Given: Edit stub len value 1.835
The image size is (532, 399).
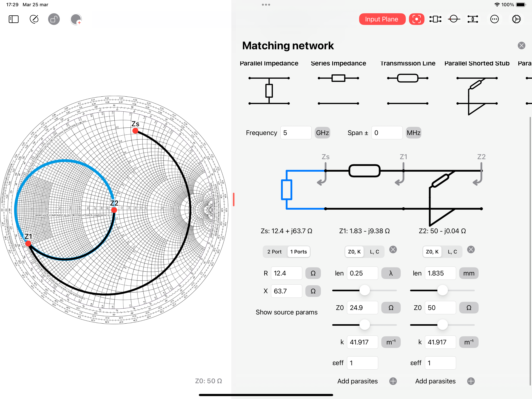Looking at the screenshot, I should click(x=440, y=273).
